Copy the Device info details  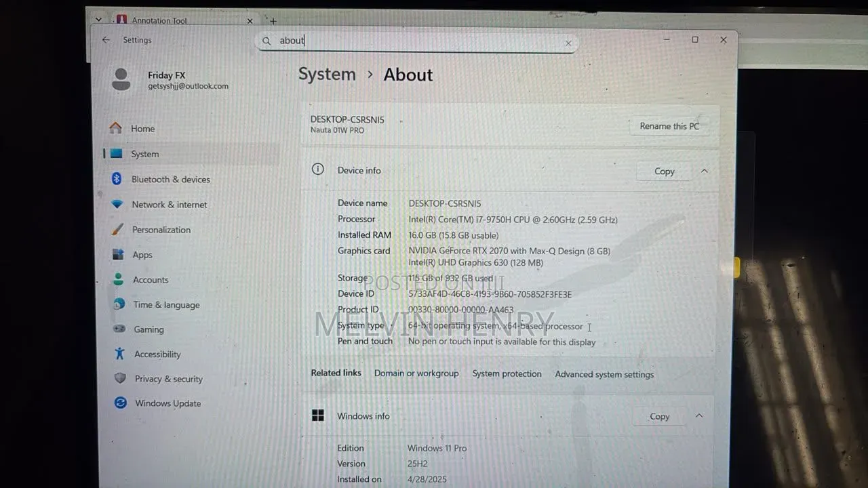coord(665,171)
